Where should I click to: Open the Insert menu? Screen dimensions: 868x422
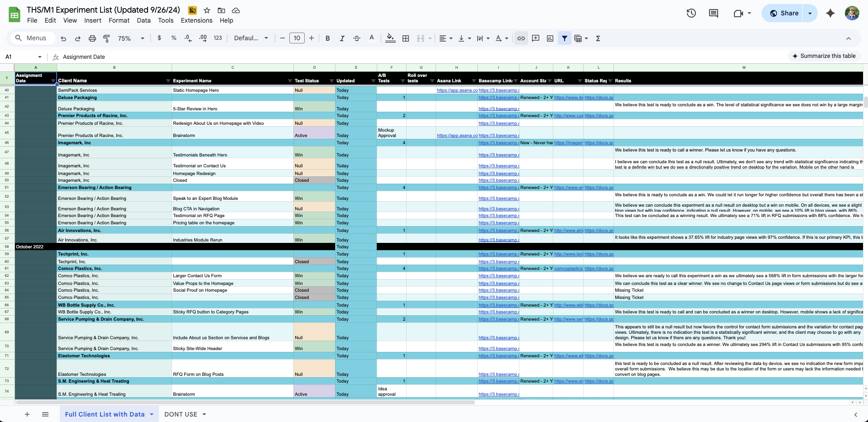coord(93,20)
